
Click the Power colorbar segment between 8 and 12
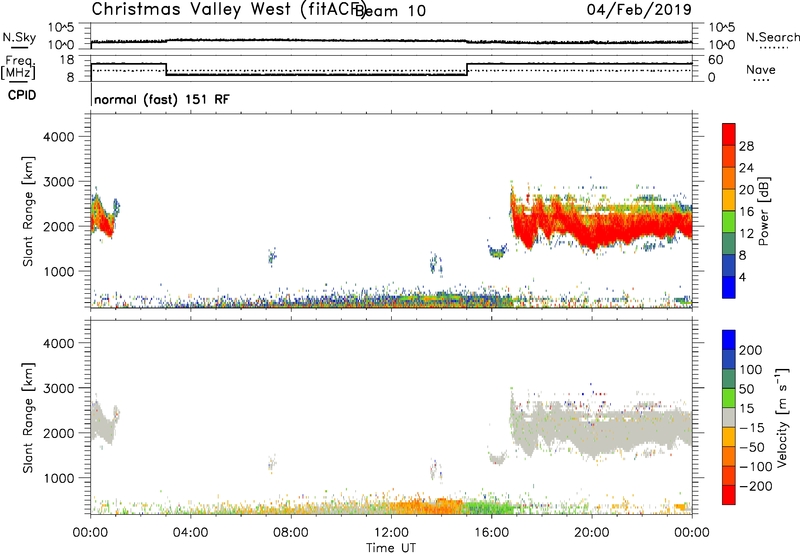pos(729,244)
